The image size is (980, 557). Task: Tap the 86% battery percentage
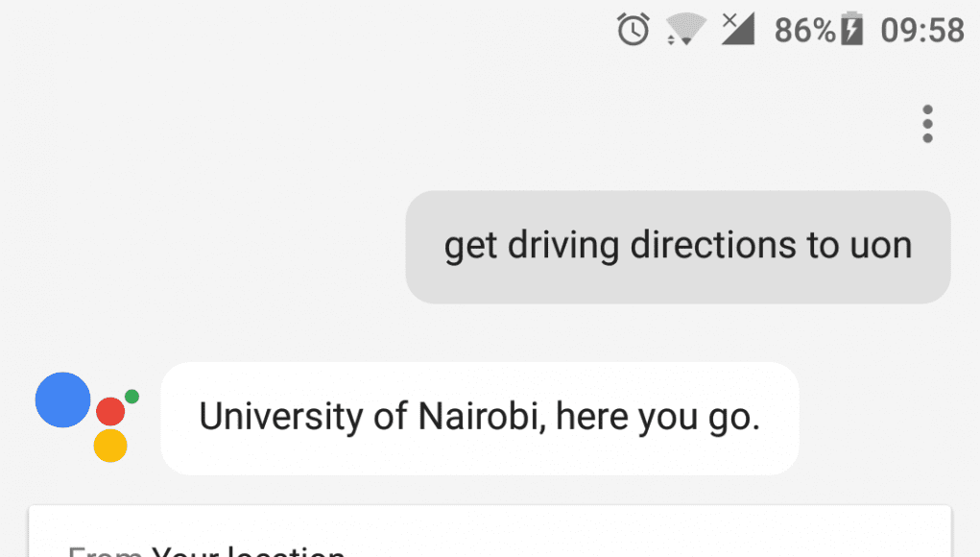coord(805,30)
